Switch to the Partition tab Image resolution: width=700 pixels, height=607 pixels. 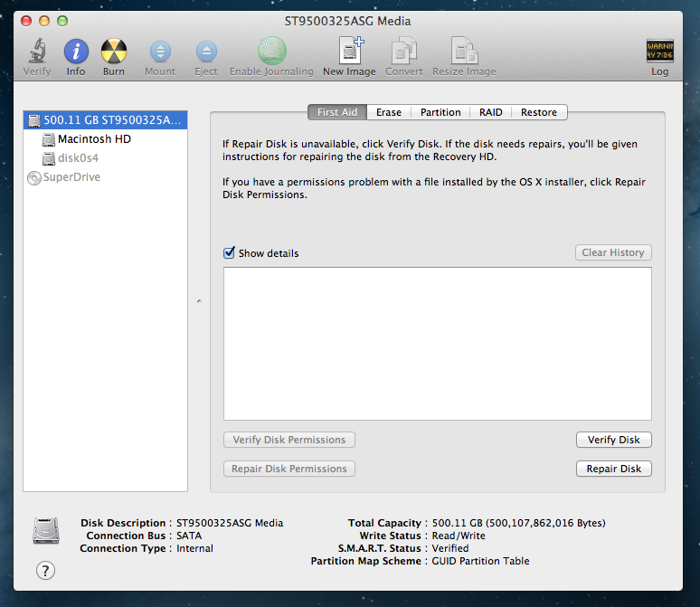[x=440, y=112]
